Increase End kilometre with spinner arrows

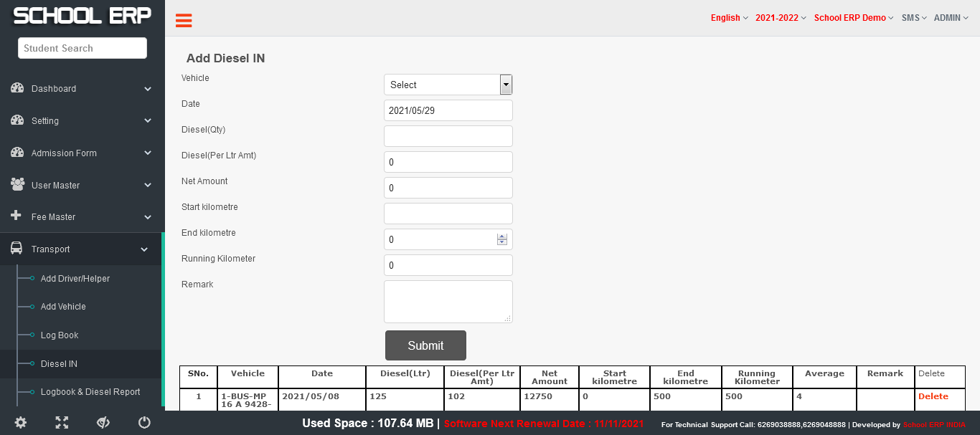click(x=502, y=236)
